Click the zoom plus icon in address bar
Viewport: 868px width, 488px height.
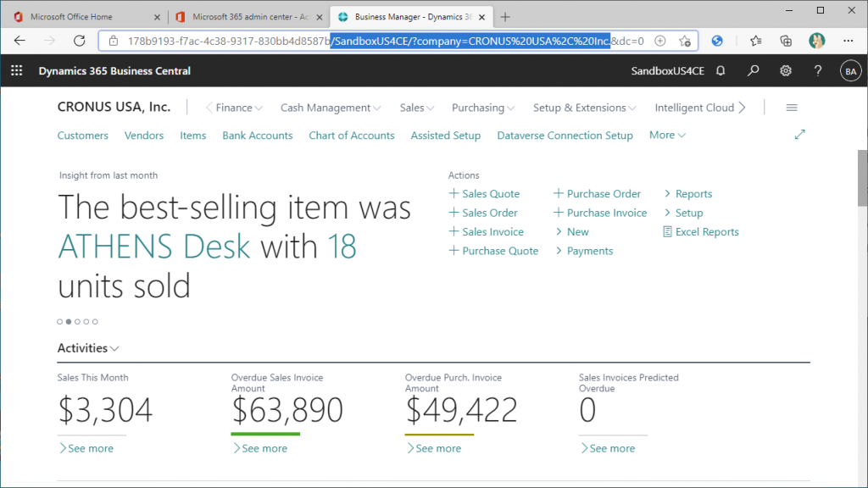pyautogui.click(x=659, y=41)
